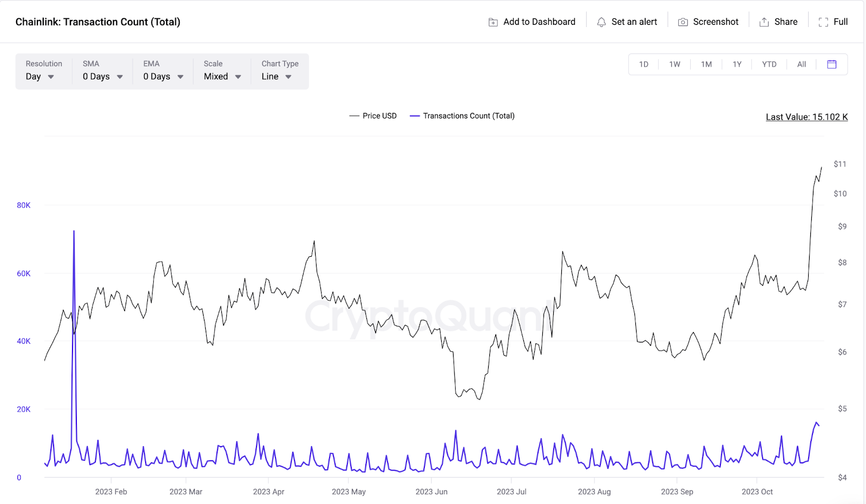
Task: Click the 2023 Apr axis label
Action: (268, 492)
